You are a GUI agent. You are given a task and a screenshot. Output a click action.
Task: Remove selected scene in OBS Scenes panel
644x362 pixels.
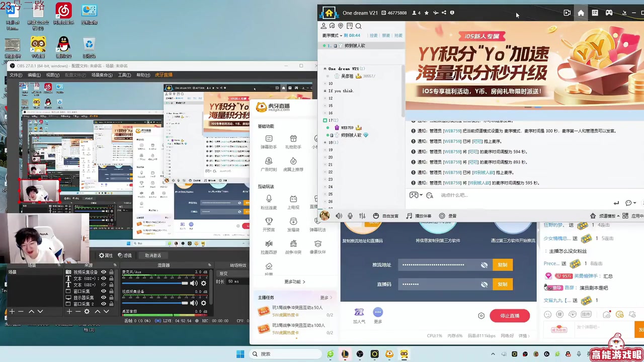click(x=21, y=312)
